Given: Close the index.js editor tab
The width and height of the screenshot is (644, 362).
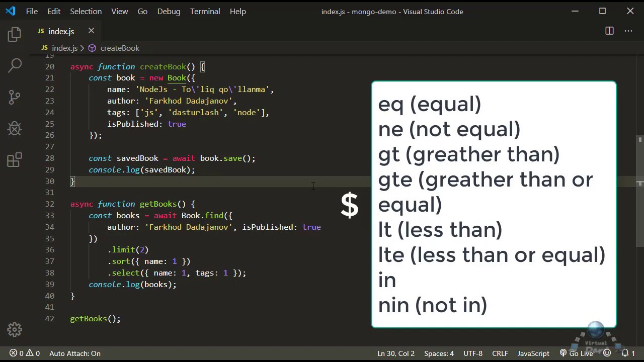Looking at the screenshot, I should [x=91, y=31].
